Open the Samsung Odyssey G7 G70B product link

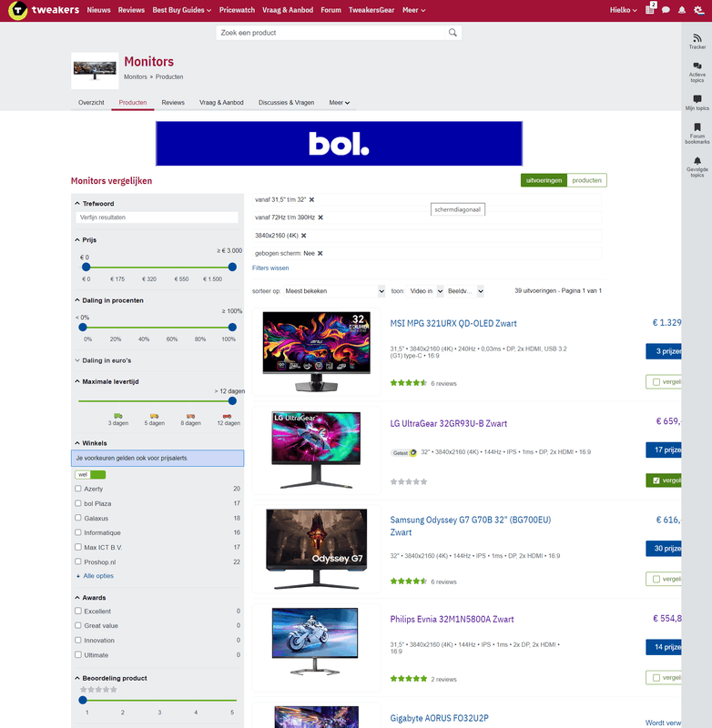pos(471,526)
